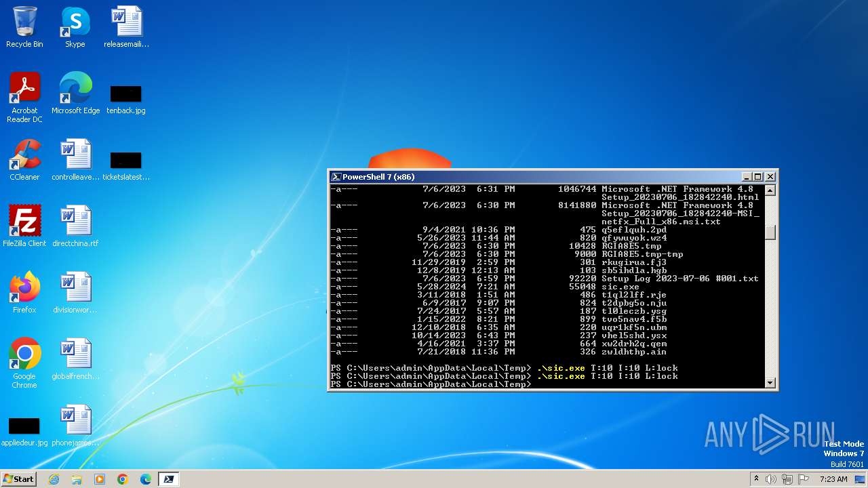
Task: Click the RGIA8E5.tmp-tmp file name
Action: (642, 254)
